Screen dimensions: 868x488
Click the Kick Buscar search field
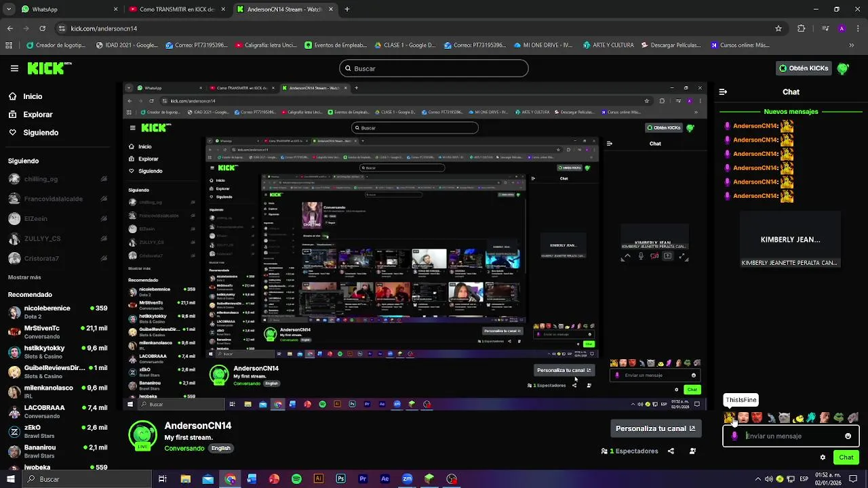(434, 68)
